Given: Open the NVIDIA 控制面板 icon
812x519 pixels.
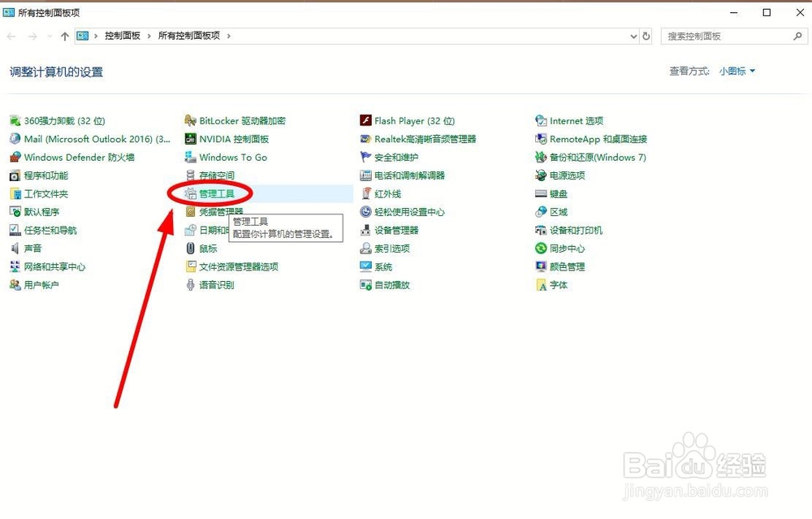Looking at the screenshot, I should point(190,139).
